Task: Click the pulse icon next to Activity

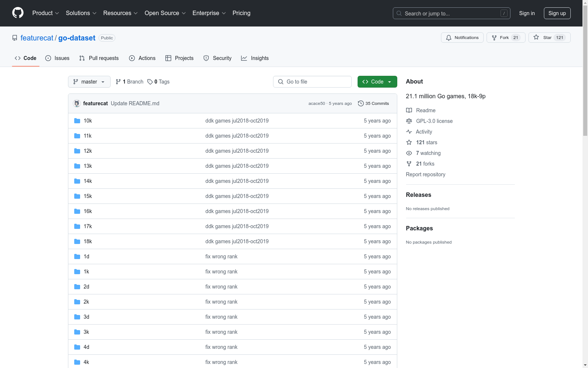Action: 409,132
